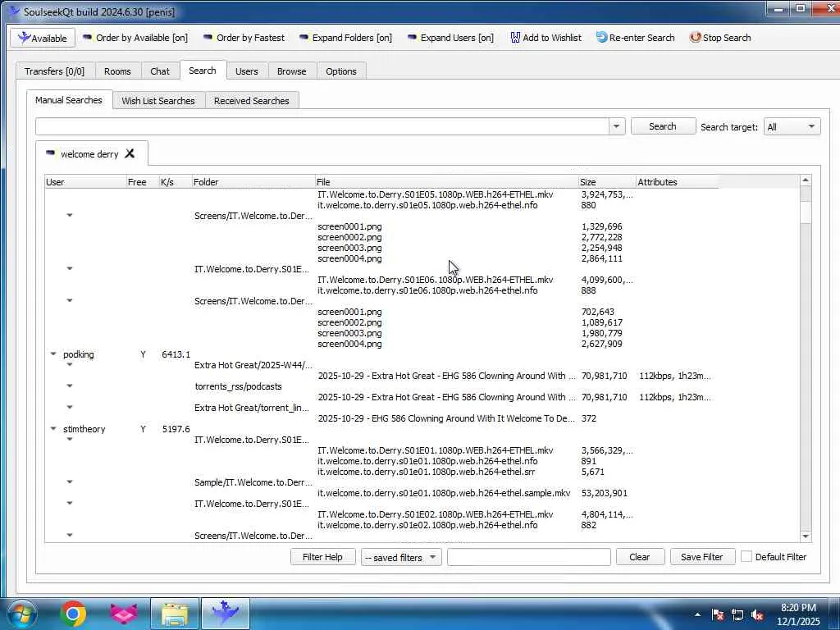840x630 pixels.
Task: Select the Received Searches subtab
Action: 251,101
